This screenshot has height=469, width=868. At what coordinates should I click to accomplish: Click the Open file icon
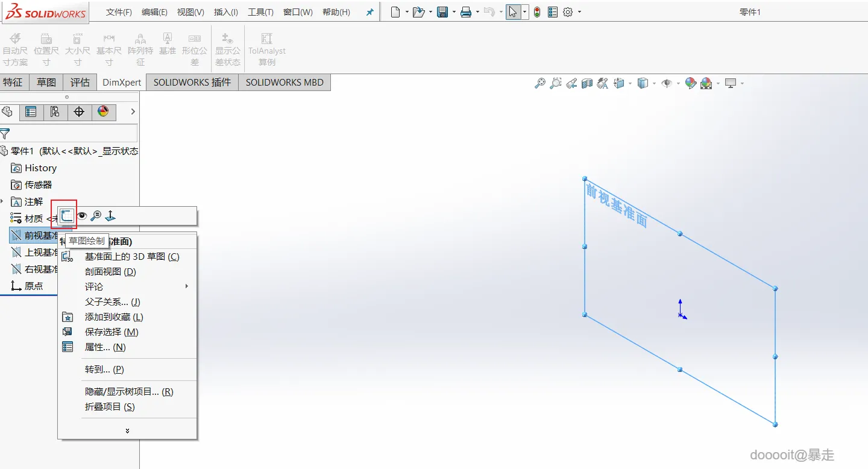click(419, 12)
